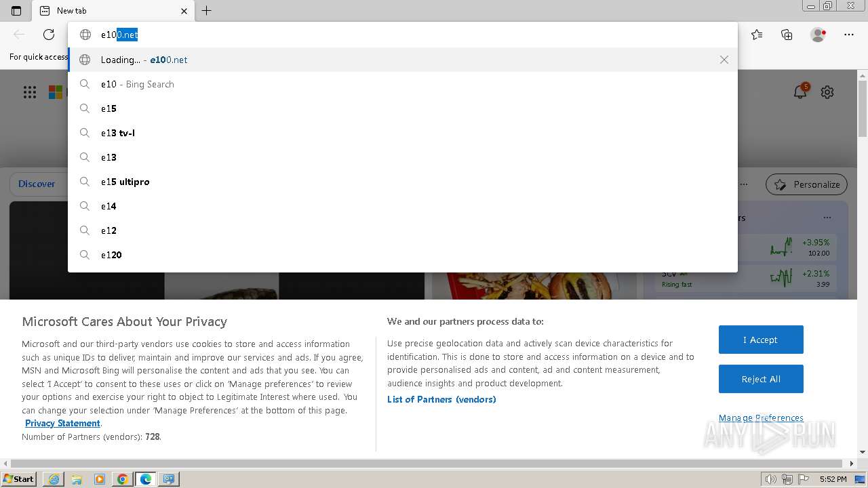Choose the 'e13' search suggestion
The width and height of the screenshot is (868, 488).
coord(403,157)
